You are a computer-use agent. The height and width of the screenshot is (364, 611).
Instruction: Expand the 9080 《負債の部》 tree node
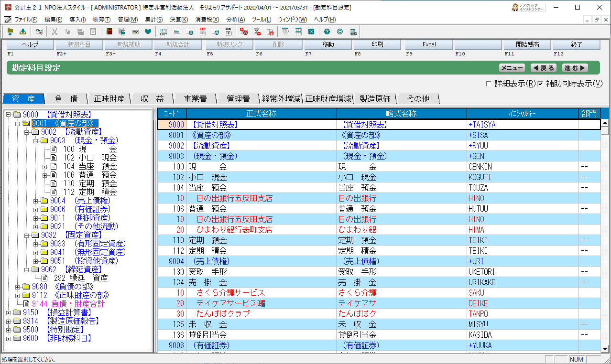18,287
